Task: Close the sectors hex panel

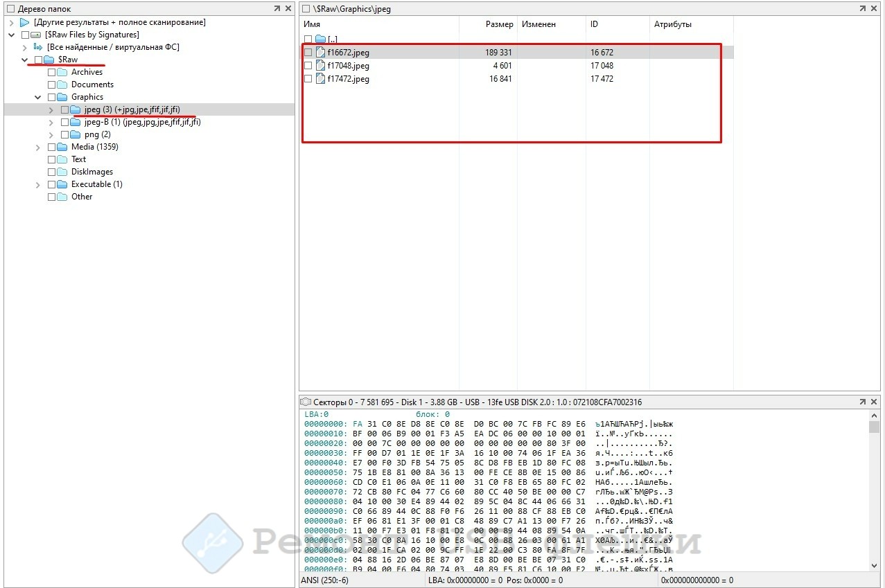Action: [875, 402]
